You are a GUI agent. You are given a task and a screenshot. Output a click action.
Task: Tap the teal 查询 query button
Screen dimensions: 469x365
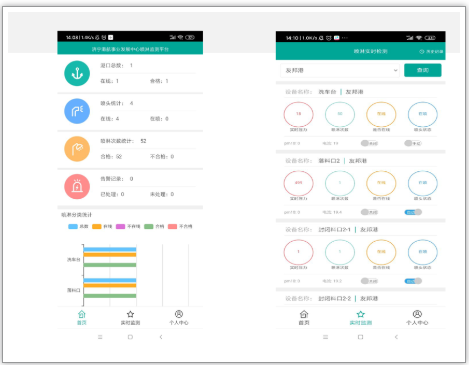(x=423, y=70)
